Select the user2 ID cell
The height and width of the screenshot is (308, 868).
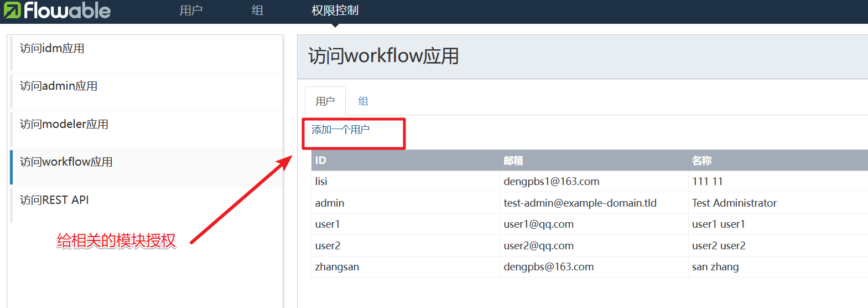point(406,245)
